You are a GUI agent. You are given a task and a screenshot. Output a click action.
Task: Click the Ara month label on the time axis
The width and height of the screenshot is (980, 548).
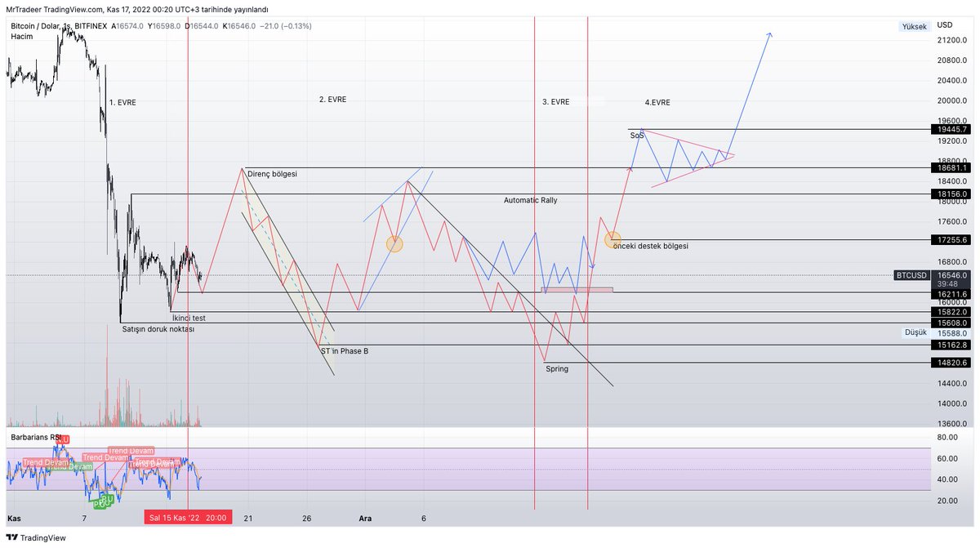(x=367, y=518)
